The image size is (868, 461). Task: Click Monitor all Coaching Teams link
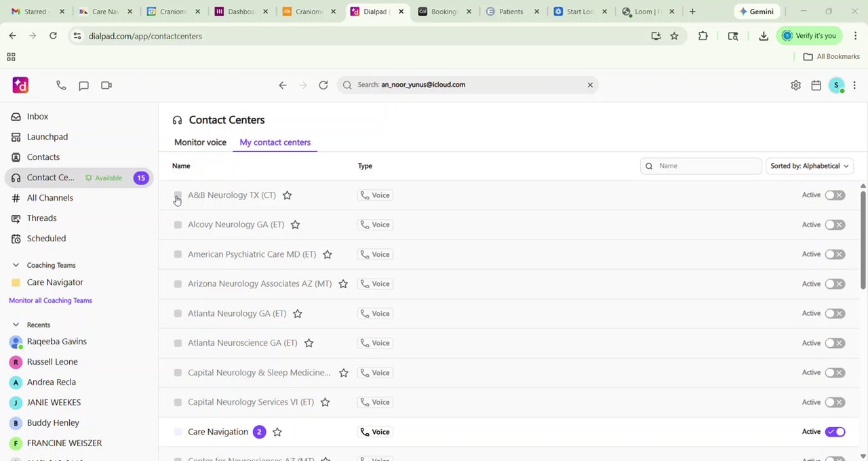pos(50,300)
